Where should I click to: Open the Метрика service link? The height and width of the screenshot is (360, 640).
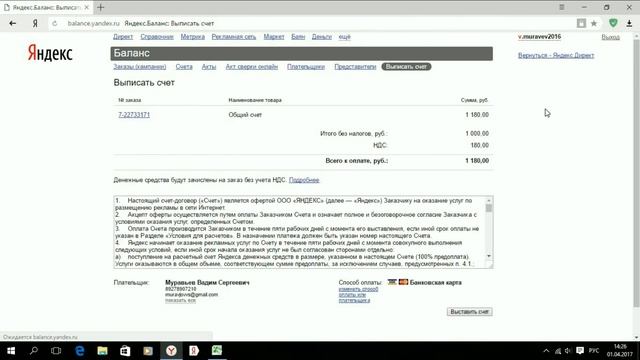click(x=193, y=37)
